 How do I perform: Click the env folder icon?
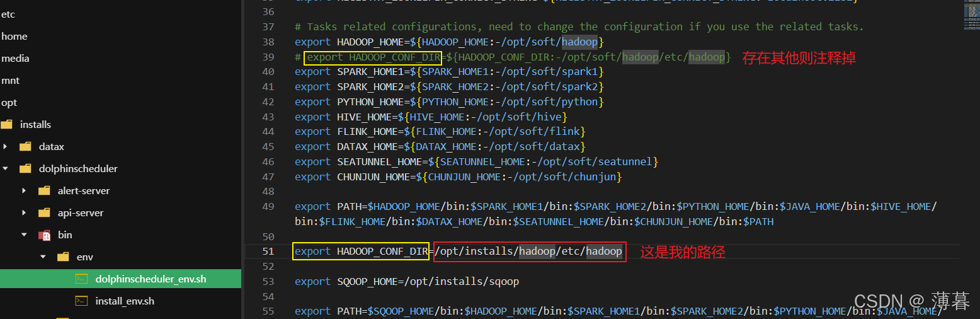(63, 257)
